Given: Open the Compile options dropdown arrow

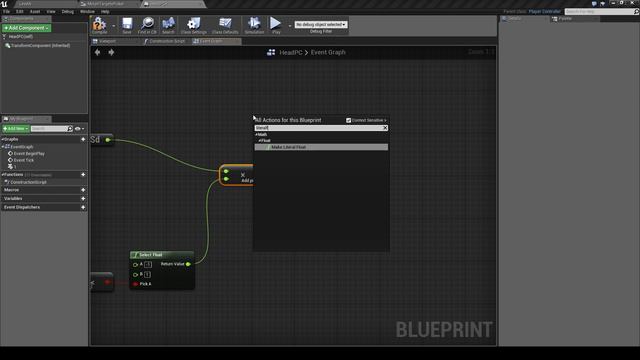Looking at the screenshot, I should click(113, 26).
